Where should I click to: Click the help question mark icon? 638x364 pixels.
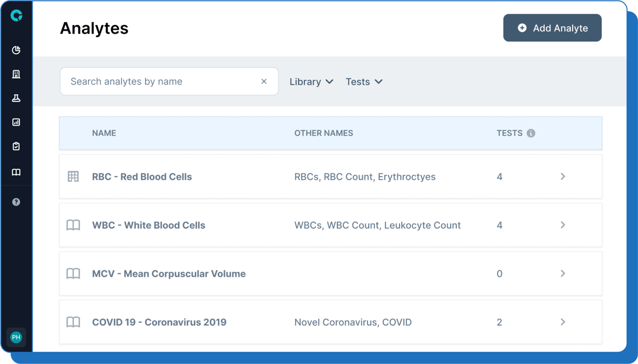click(16, 202)
